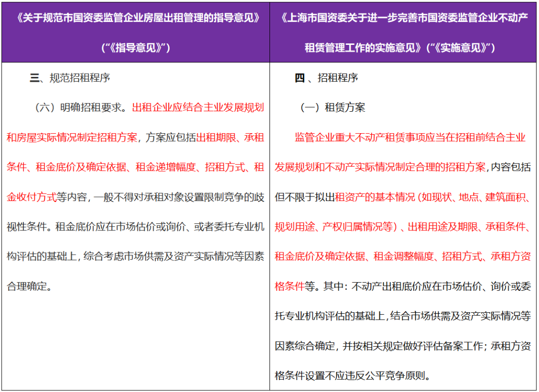Click red text 发展规划和不动产实际情况制定合理的招租方案
The height and width of the screenshot is (392, 539).
pyautogui.click(x=380, y=167)
